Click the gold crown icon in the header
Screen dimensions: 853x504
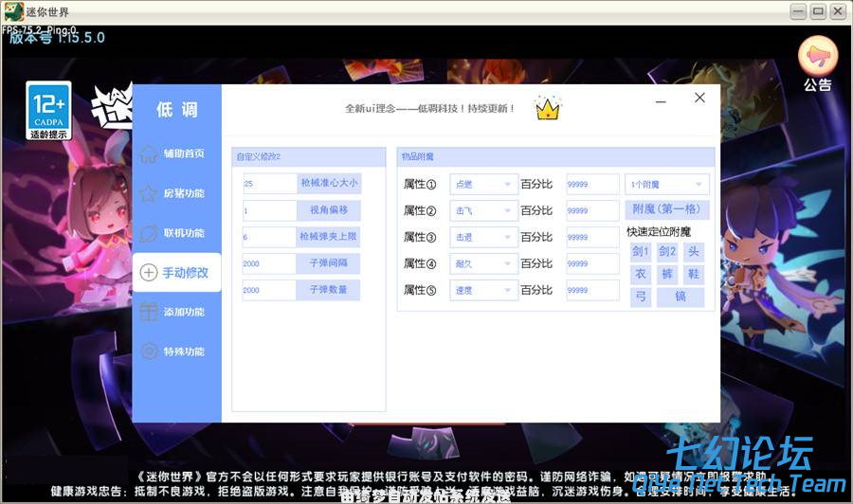547,108
